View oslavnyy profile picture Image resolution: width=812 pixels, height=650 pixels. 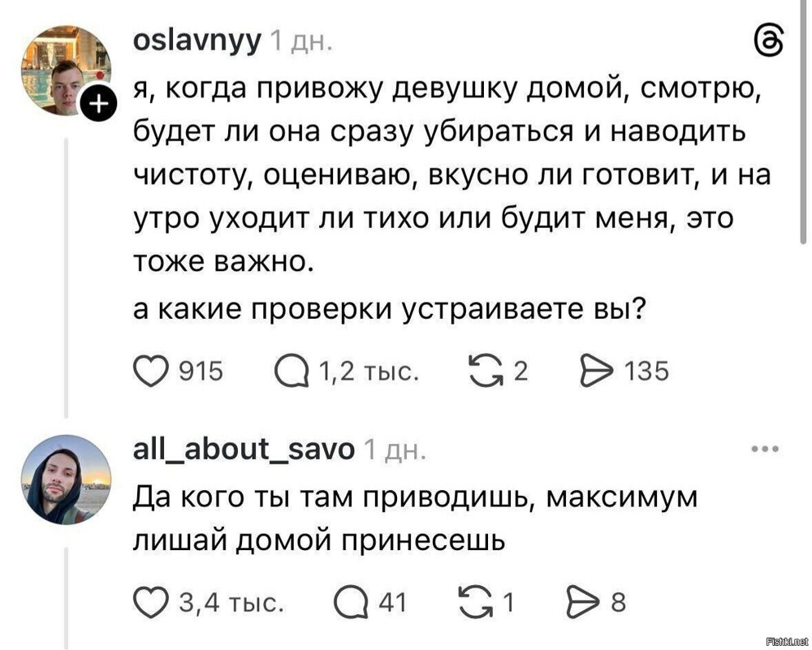[66, 71]
